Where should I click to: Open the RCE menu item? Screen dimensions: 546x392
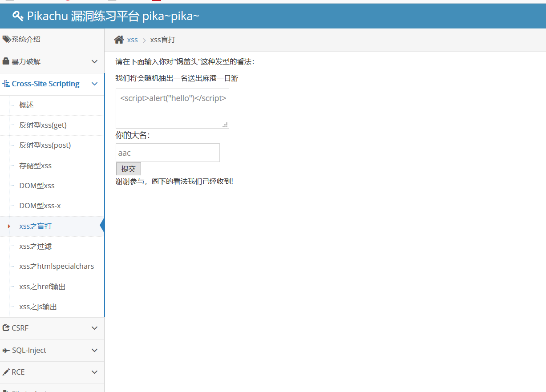pos(52,372)
